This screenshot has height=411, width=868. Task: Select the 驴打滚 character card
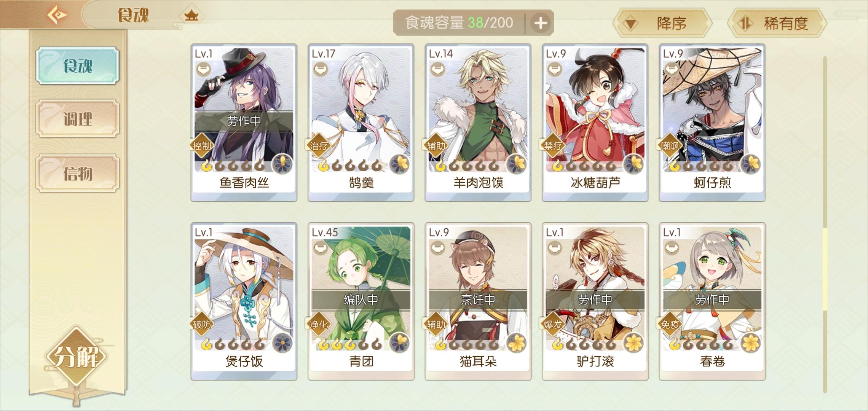595,301
